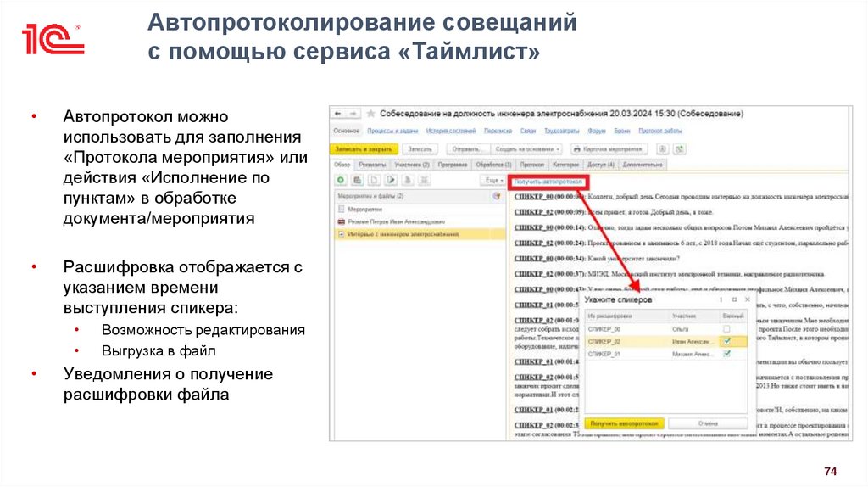Open the История состояний link
This screenshot has width=868, height=487.
(451, 131)
